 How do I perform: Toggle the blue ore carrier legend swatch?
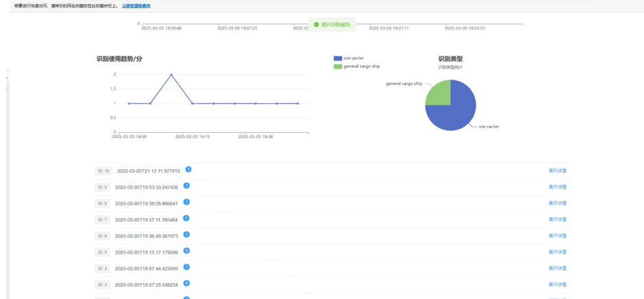click(x=338, y=58)
